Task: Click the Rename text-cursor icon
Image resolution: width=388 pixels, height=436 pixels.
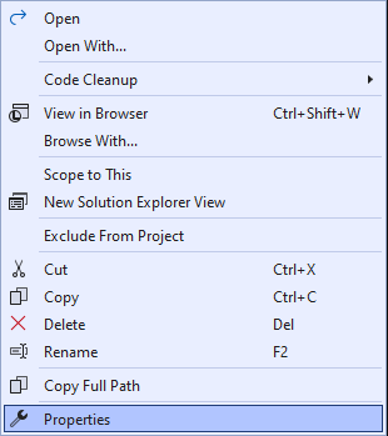Action: (19, 351)
